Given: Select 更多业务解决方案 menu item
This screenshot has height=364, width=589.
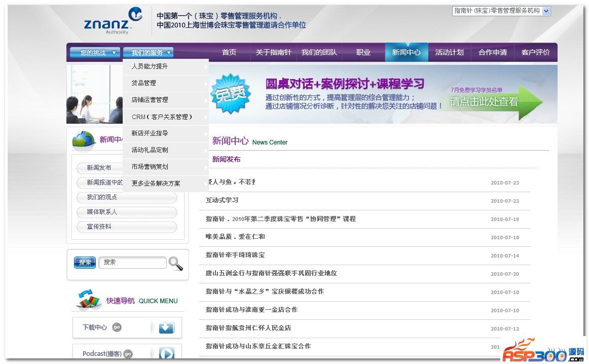Looking at the screenshot, I should (x=166, y=184).
